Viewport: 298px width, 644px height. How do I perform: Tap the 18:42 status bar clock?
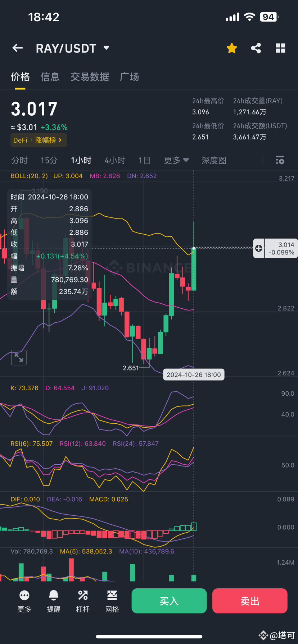44,17
